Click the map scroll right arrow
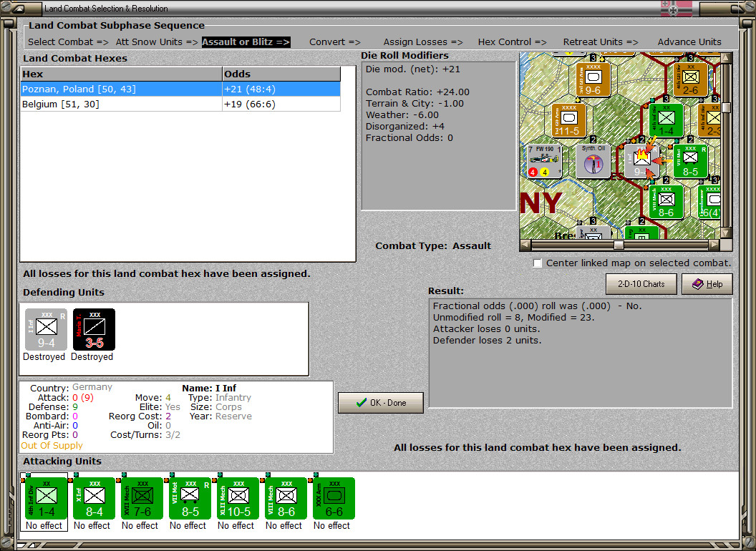 click(x=714, y=245)
